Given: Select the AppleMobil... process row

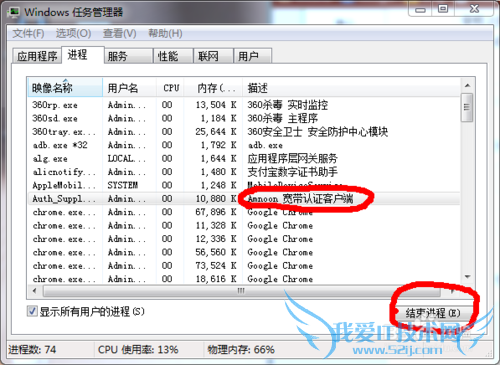Looking at the screenshot, I should coord(244,185).
